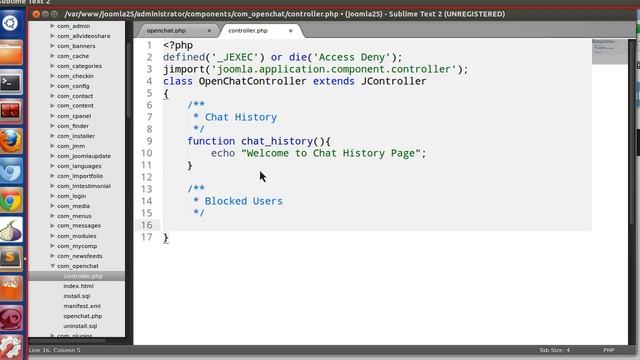Expand the com_checkin folder
Viewport: 640px width, 360px height.
(x=52, y=76)
